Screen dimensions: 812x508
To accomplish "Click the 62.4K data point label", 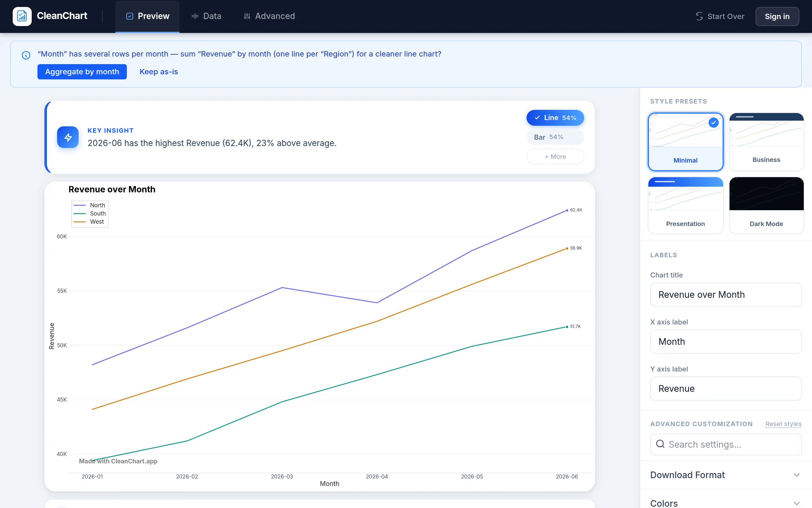I will 576,210.
